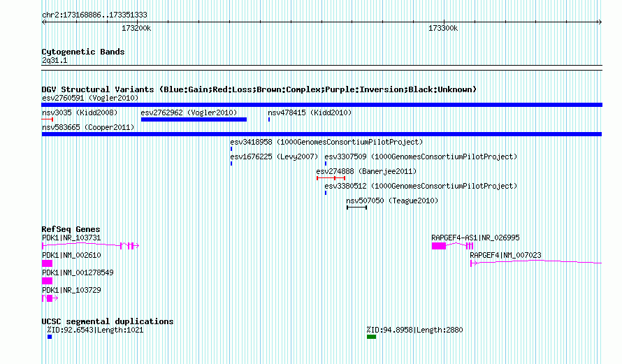The height and width of the screenshot is (364, 622).
Task: Select the long blue bar under nsv583665
Action: tap(321, 134)
